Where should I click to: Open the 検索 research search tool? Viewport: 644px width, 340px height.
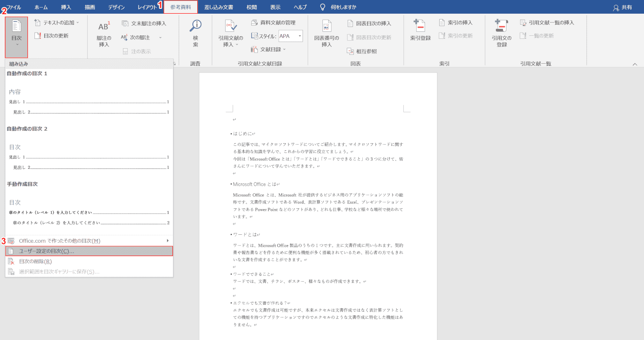195,34
